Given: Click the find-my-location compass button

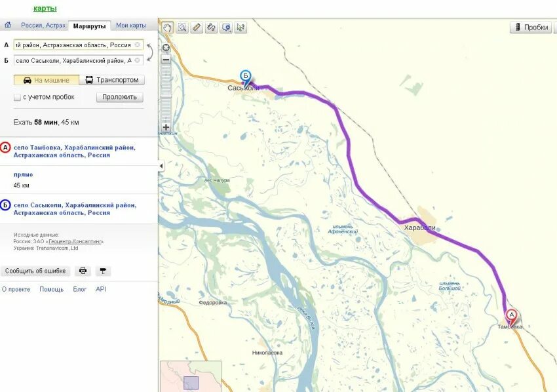Looking at the screenshot, I should coord(166,48).
